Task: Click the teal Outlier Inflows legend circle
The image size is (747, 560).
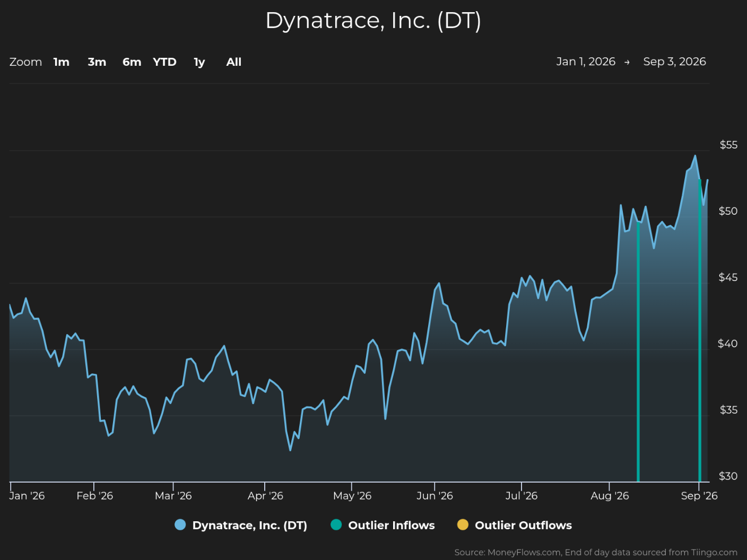Action: tap(336, 525)
